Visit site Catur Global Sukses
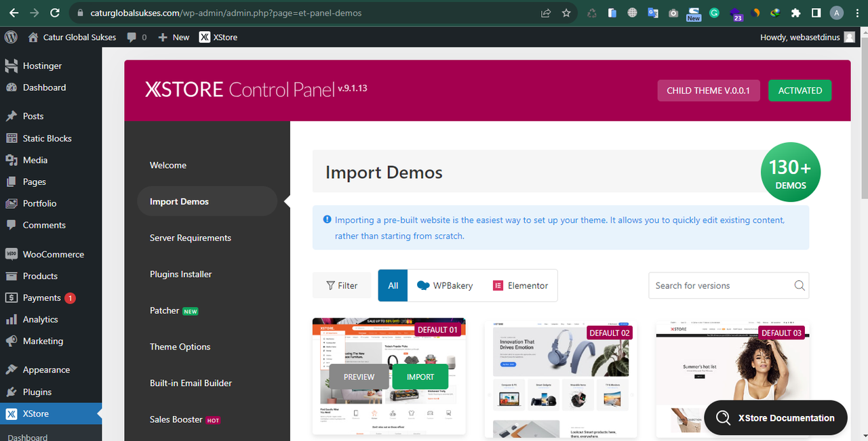Screen dimensions: 868x441 73,37
